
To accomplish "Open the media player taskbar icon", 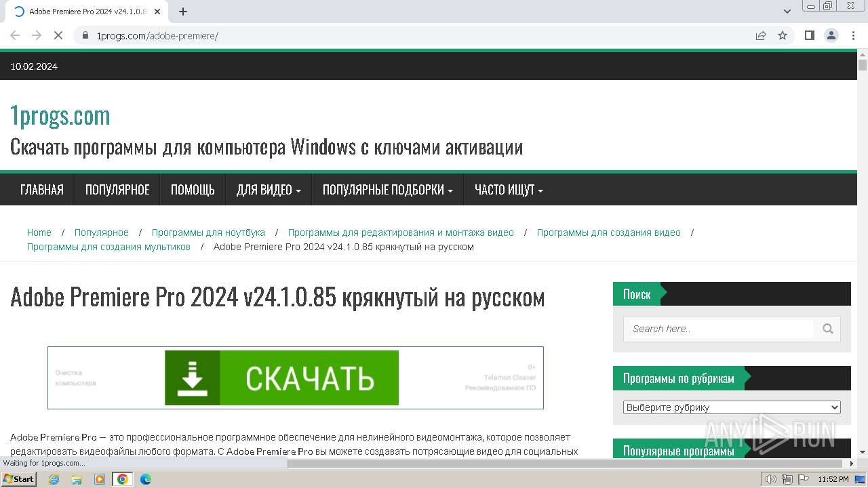I will click(x=100, y=479).
